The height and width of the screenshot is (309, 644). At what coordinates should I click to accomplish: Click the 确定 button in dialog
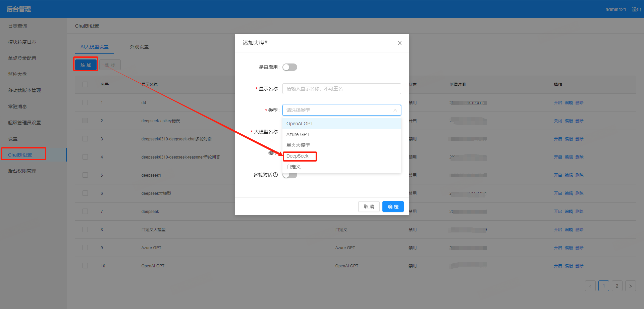393,207
